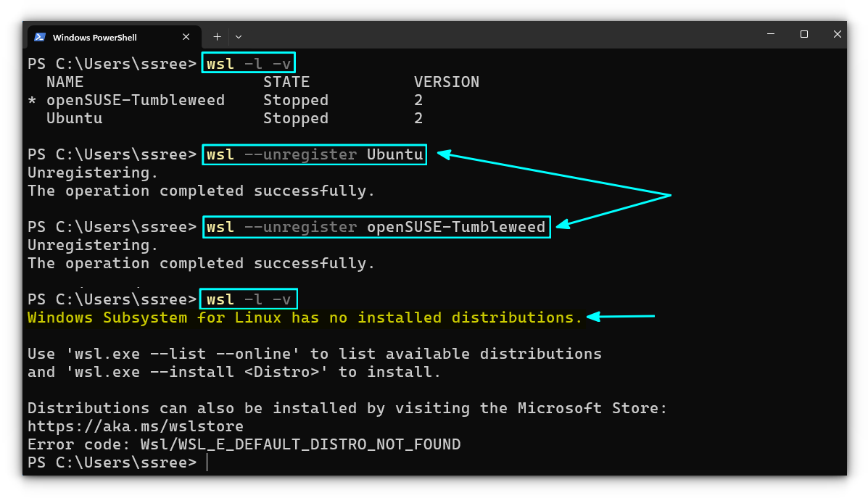Viewport: 868px width, 498px height.
Task: Click the aka.ms/wslstore link
Action: tap(134, 426)
